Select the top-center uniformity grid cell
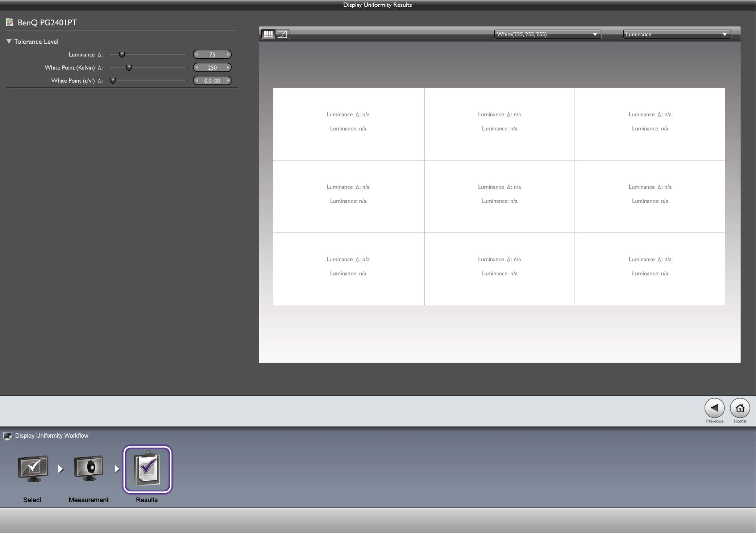The height and width of the screenshot is (533, 756). 499,124
